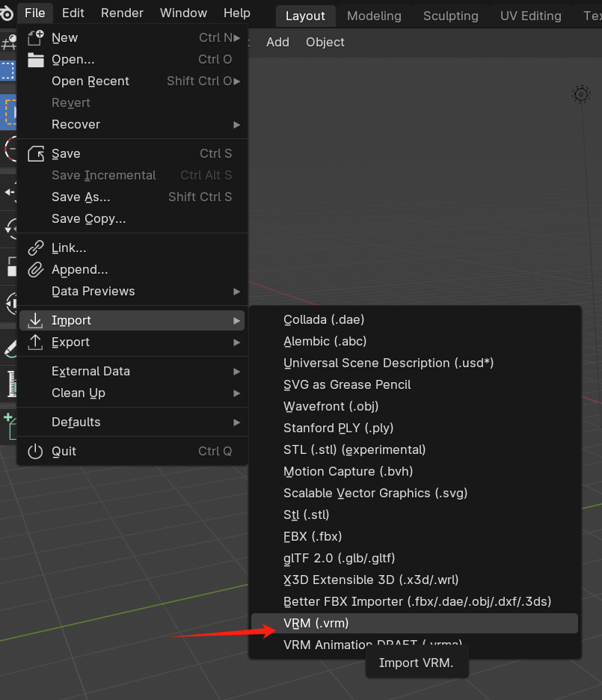Open the Render menu
The width and height of the screenshot is (602, 700).
pos(122,13)
